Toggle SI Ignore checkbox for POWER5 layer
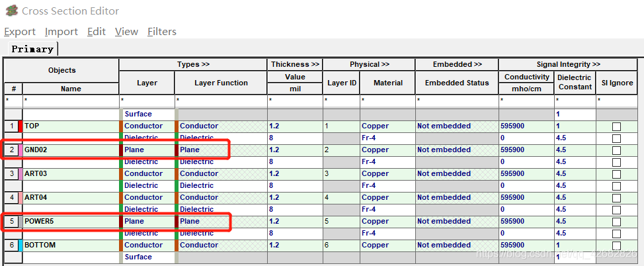Viewport: 644px width, 266px height. tap(616, 222)
